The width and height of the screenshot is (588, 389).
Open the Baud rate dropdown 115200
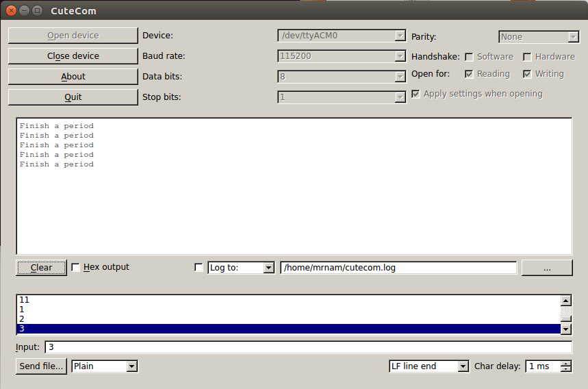[x=342, y=56]
